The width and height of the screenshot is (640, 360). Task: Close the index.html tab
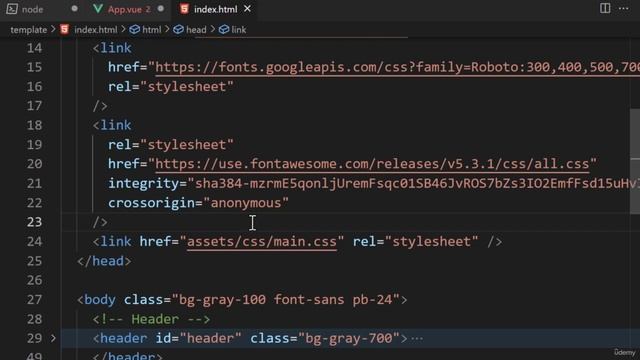coord(247,9)
